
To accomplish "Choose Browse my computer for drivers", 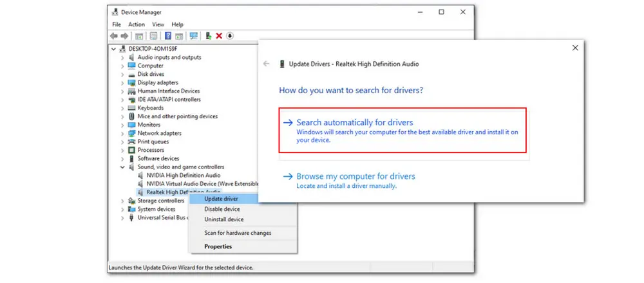I will [x=355, y=176].
